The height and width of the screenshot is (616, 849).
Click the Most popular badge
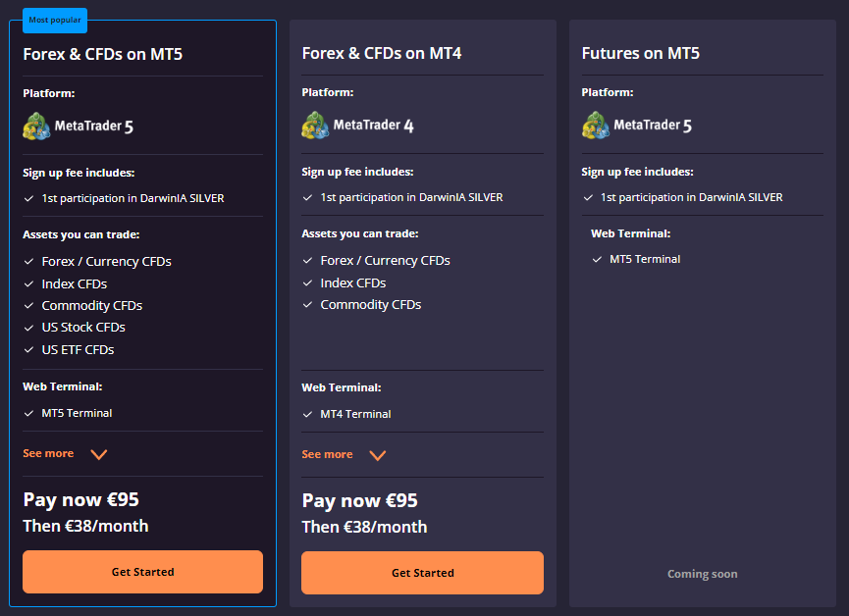pos(55,20)
